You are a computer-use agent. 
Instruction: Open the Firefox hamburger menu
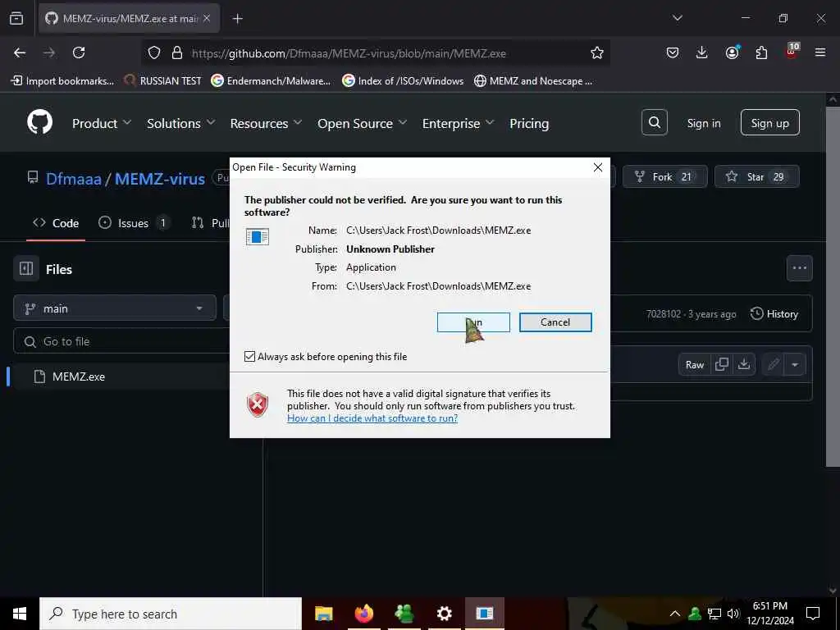click(x=820, y=52)
